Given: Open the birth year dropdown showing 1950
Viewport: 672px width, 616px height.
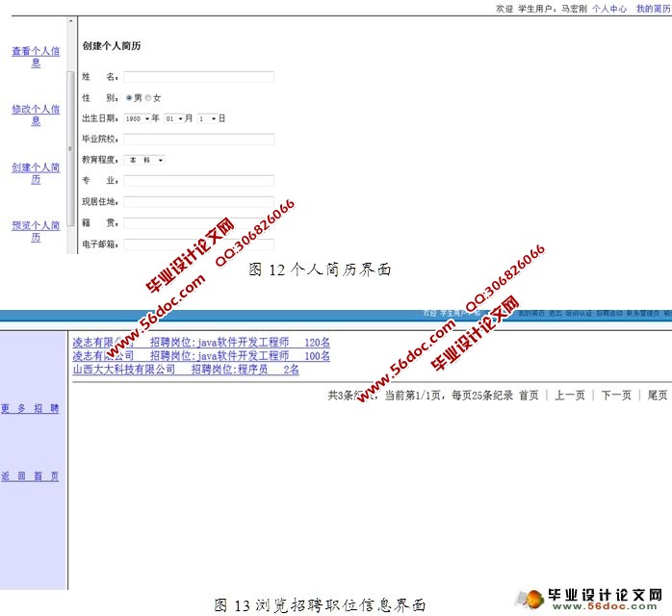Looking at the screenshot, I should click(137, 118).
